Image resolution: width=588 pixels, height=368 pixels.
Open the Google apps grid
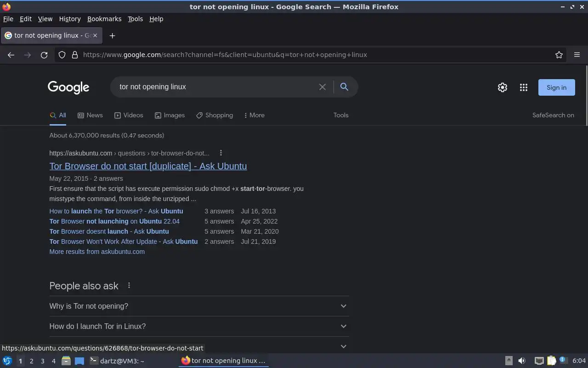click(x=524, y=87)
